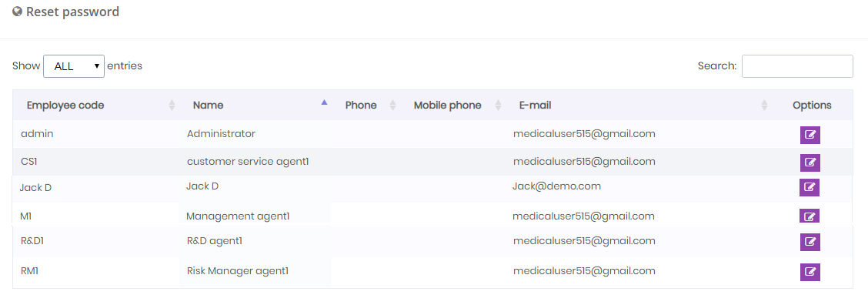Click edit icon for Management agent1 row

tap(810, 216)
